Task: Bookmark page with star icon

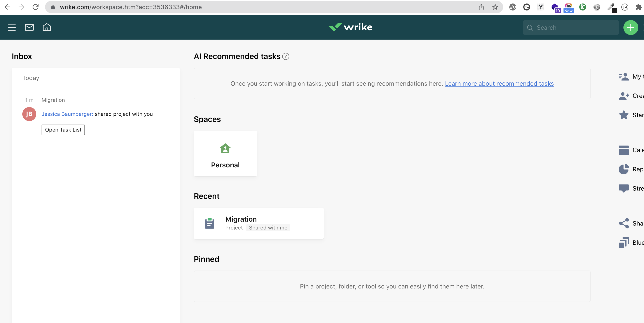Action: (495, 7)
